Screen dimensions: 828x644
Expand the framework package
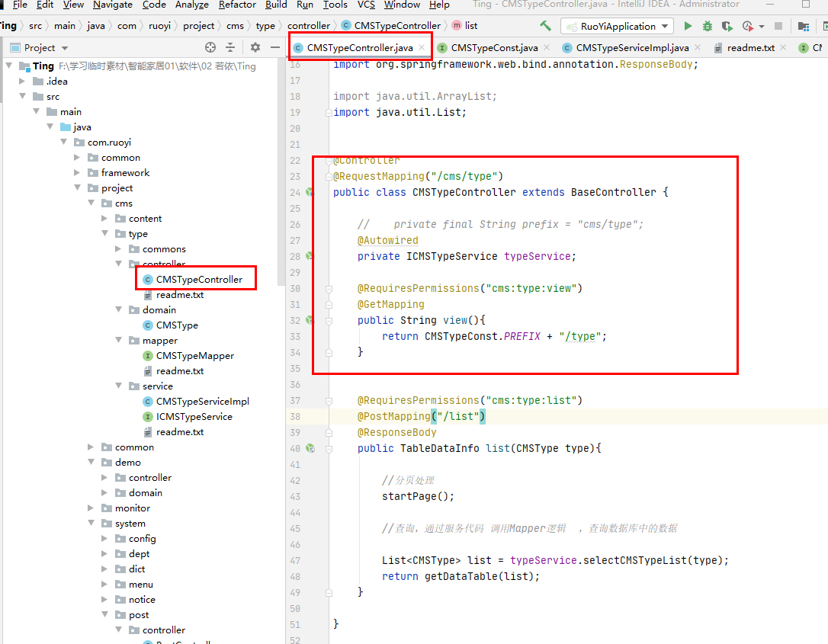click(77, 172)
